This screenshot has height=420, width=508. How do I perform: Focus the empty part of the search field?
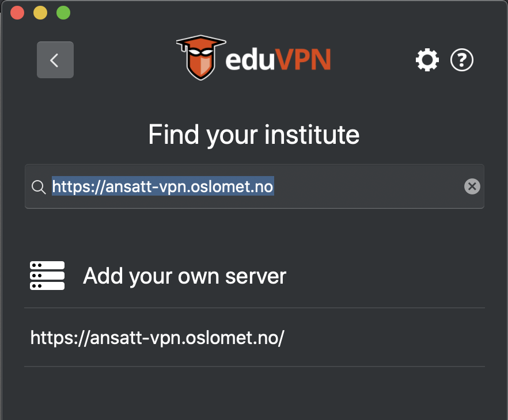367,186
